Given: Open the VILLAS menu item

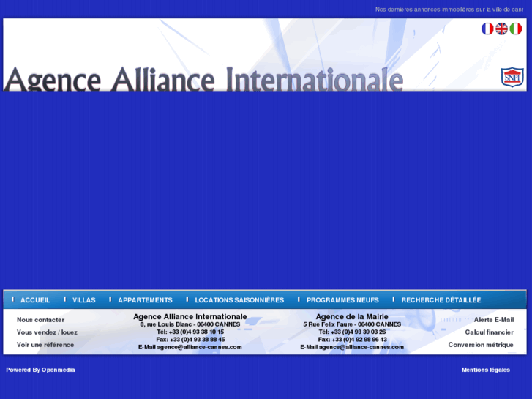Looking at the screenshot, I should 84,300.
